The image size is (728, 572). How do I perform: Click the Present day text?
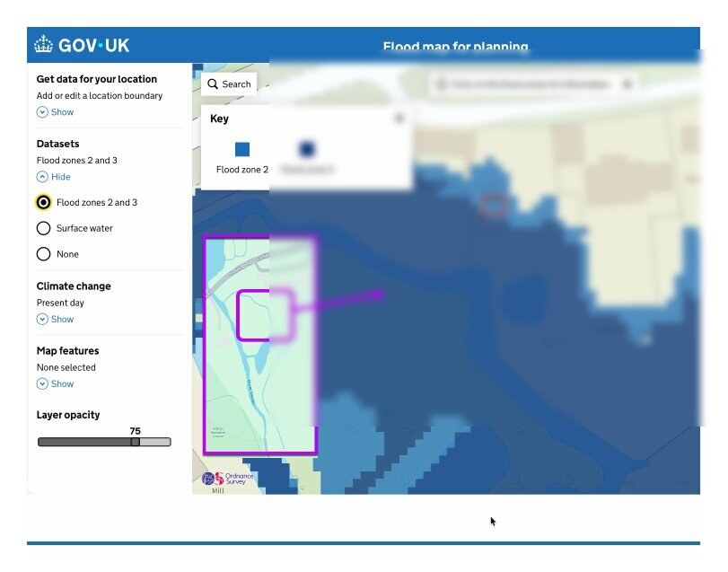pyautogui.click(x=60, y=303)
